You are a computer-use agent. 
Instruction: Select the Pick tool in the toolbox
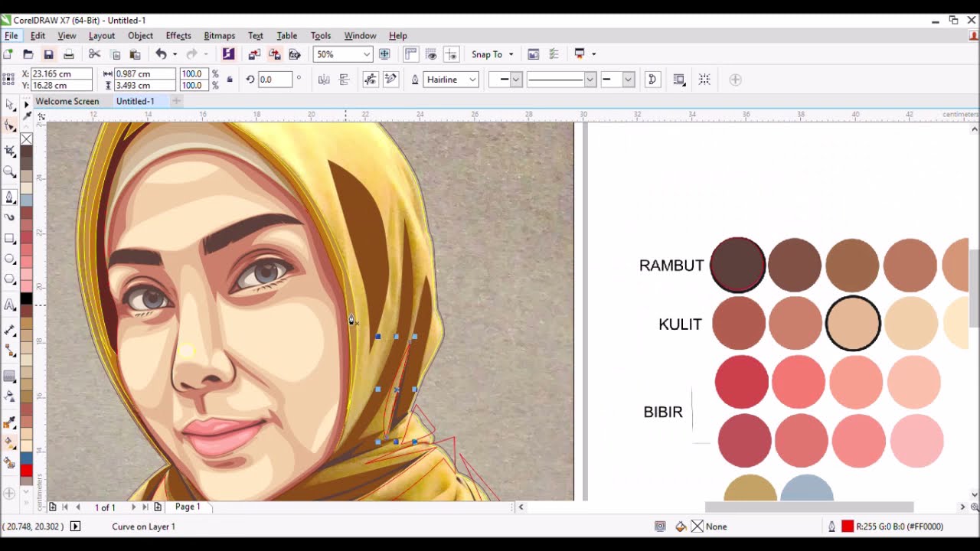click(9, 105)
